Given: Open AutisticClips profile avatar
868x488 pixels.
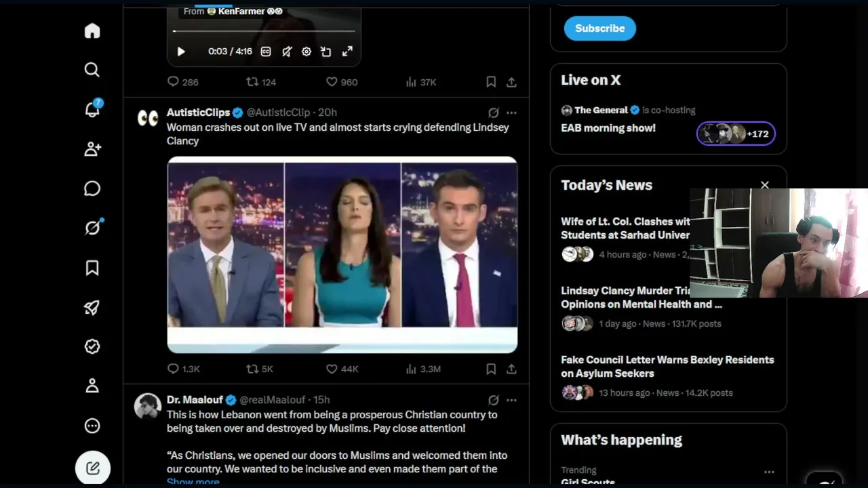Looking at the screenshot, I should tap(148, 119).
